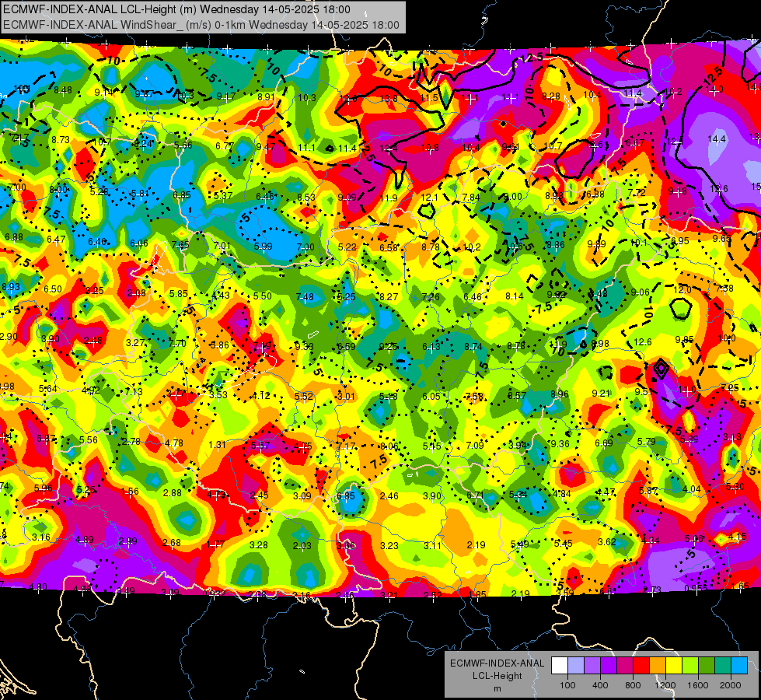
Task: Click the 400 label on the legend scale
Action: click(600, 685)
